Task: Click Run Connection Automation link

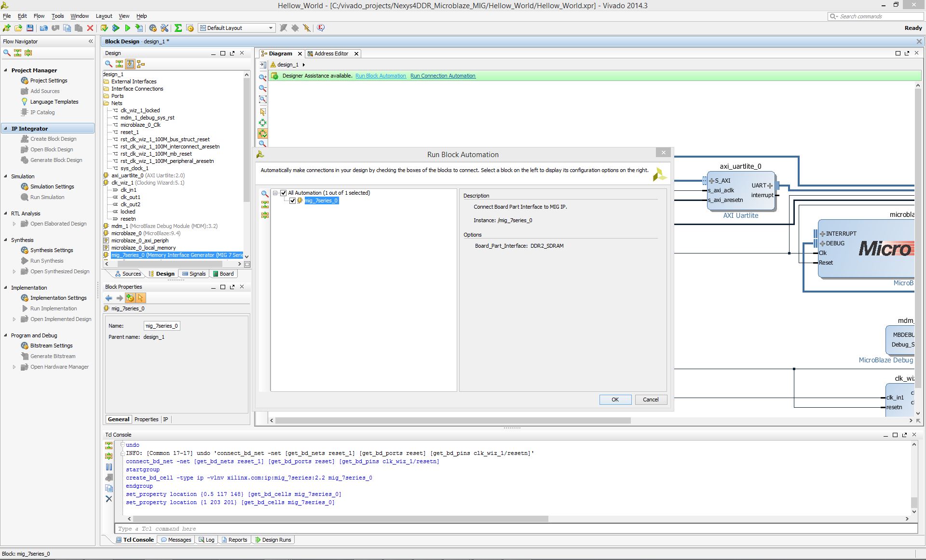Action: click(443, 76)
